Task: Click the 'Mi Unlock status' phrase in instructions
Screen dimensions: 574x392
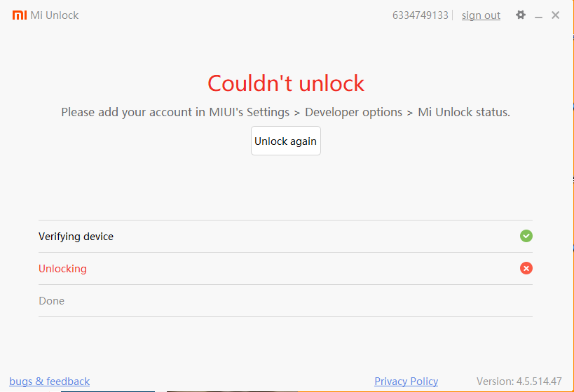Action: [463, 112]
